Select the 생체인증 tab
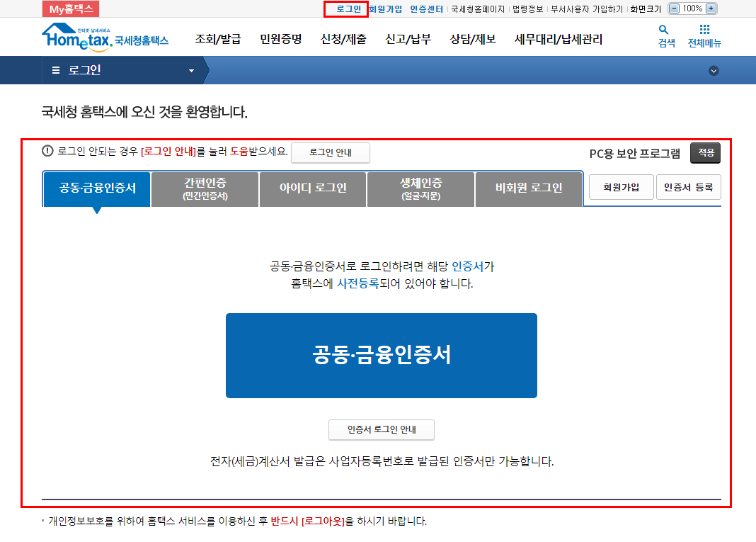Viewport: 756px width, 542px height. [x=420, y=189]
